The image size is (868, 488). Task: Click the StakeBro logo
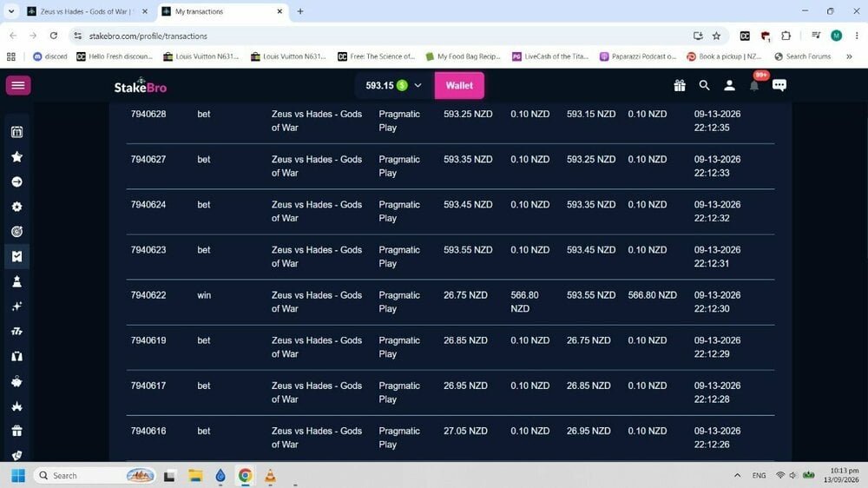140,85
